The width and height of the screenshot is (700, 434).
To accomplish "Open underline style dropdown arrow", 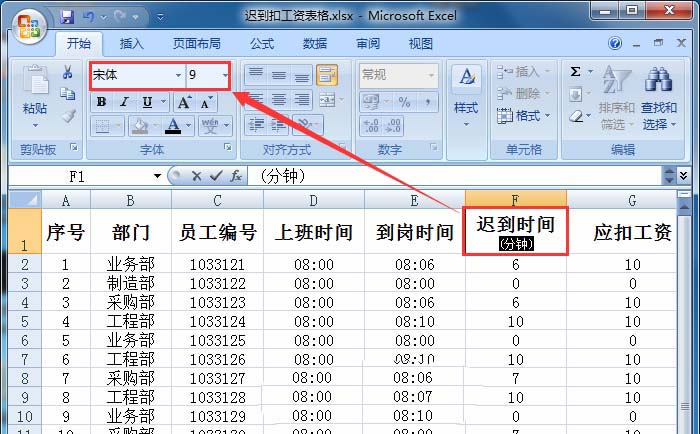I will coord(163,102).
